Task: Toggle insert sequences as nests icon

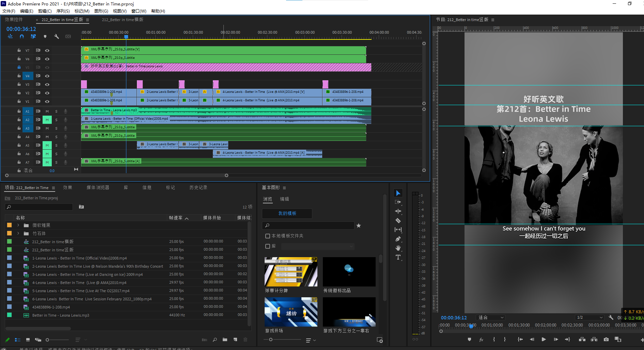Action: [10, 36]
